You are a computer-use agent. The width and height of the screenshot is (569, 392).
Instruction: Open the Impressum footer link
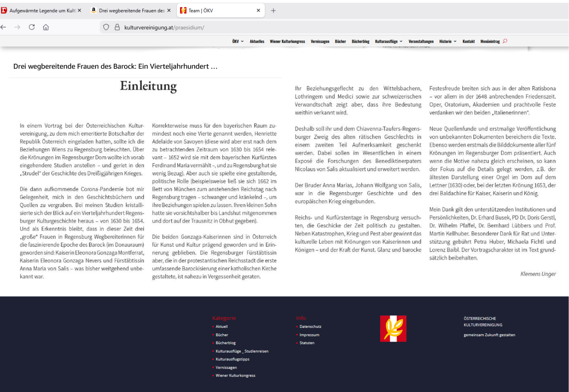[x=309, y=335]
